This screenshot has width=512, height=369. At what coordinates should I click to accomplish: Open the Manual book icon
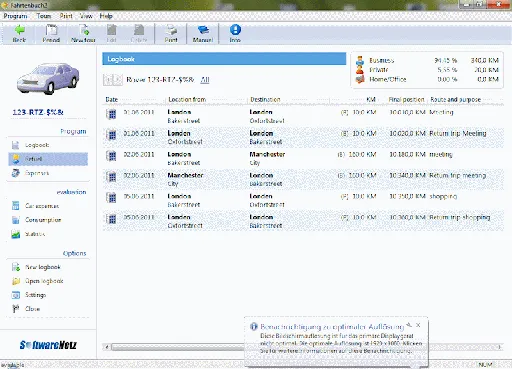[203, 33]
